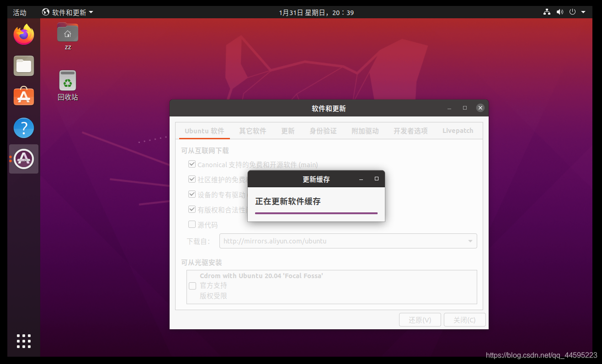Show all applications grid

(24, 341)
